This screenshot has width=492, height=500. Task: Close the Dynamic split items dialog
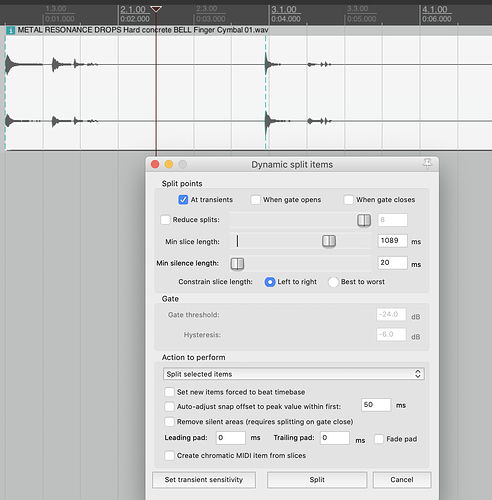pyautogui.click(x=155, y=164)
